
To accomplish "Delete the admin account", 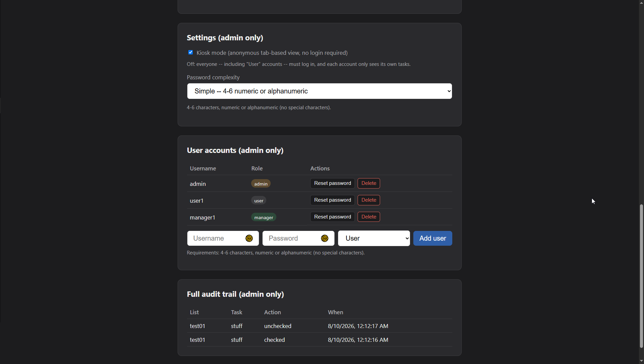I will [369, 183].
